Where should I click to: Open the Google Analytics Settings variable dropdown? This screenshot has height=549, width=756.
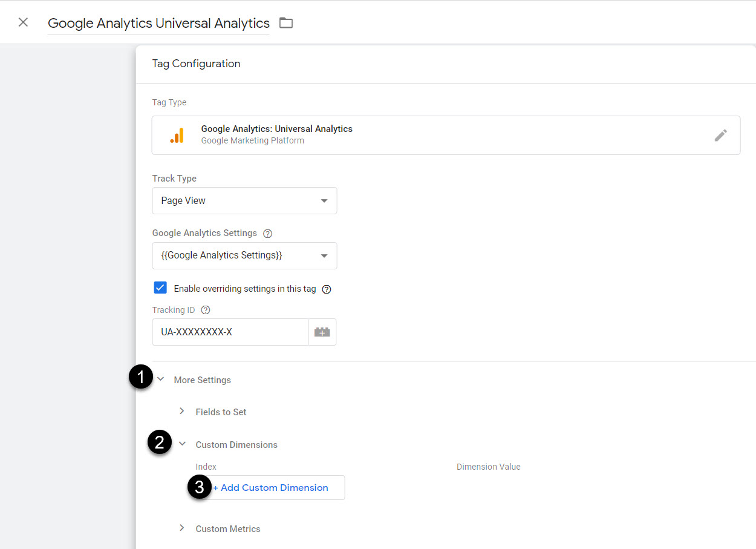click(x=244, y=255)
